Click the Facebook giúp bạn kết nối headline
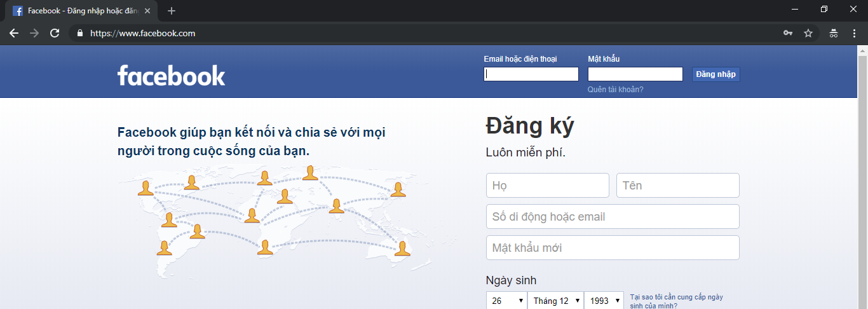The height and width of the screenshot is (309, 868). [252, 142]
